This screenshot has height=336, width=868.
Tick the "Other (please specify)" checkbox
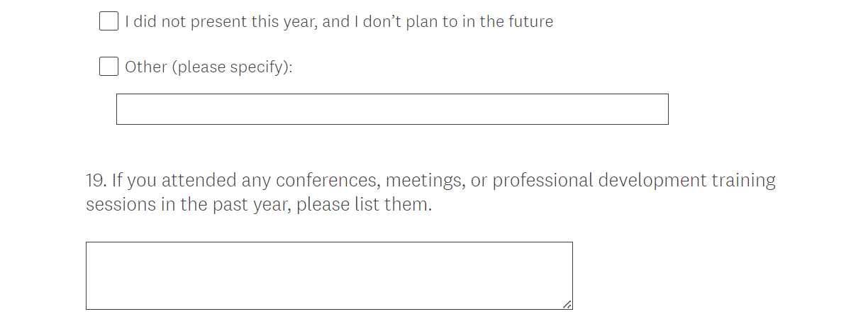(x=108, y=67)
